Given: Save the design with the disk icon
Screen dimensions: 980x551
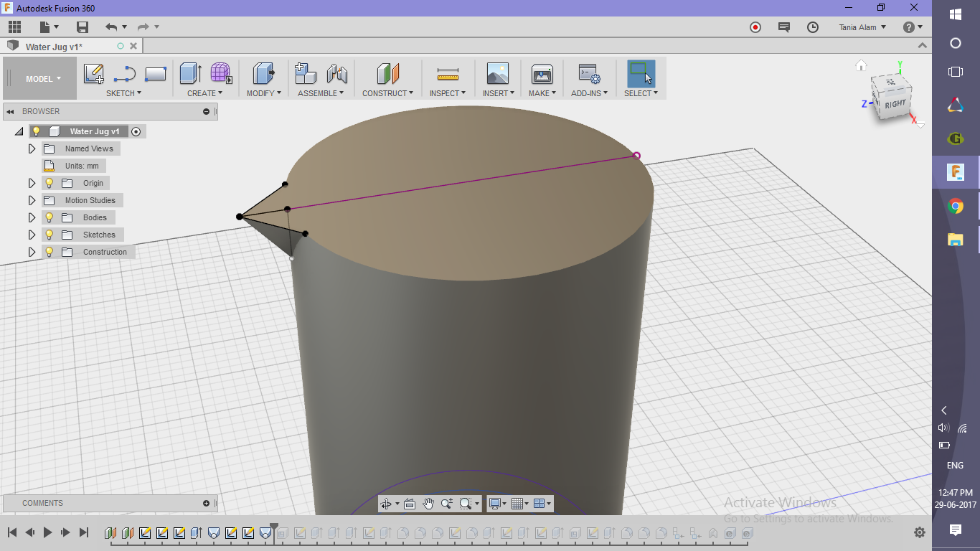Looking at the screenshot, I should click(x=83, y=27).
